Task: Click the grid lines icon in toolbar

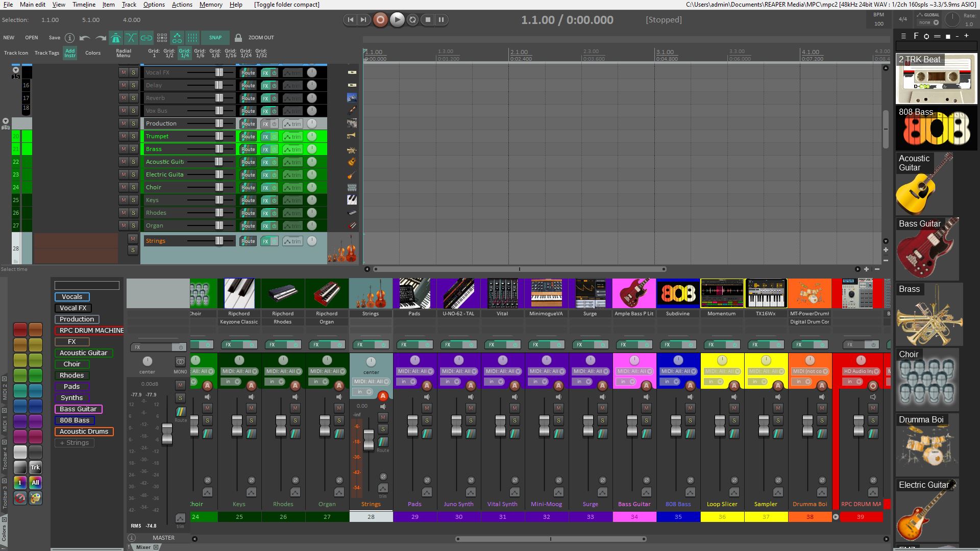Action: click(192, 38)
